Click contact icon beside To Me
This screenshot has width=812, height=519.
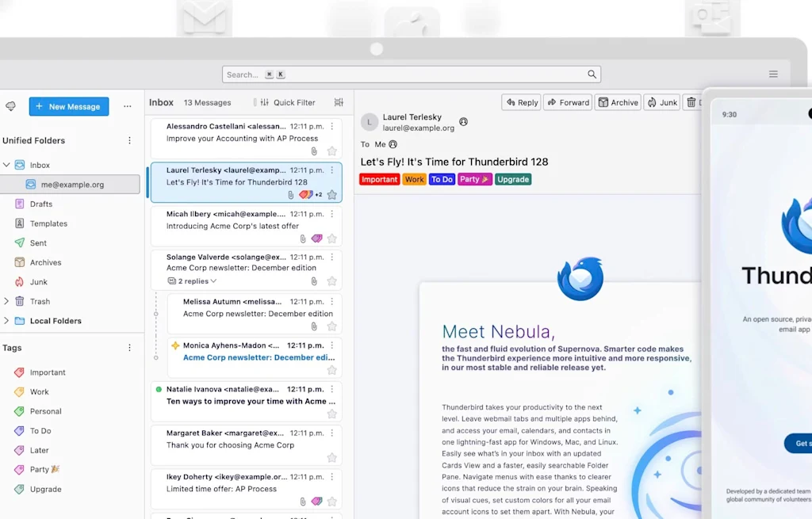[393, 144]
